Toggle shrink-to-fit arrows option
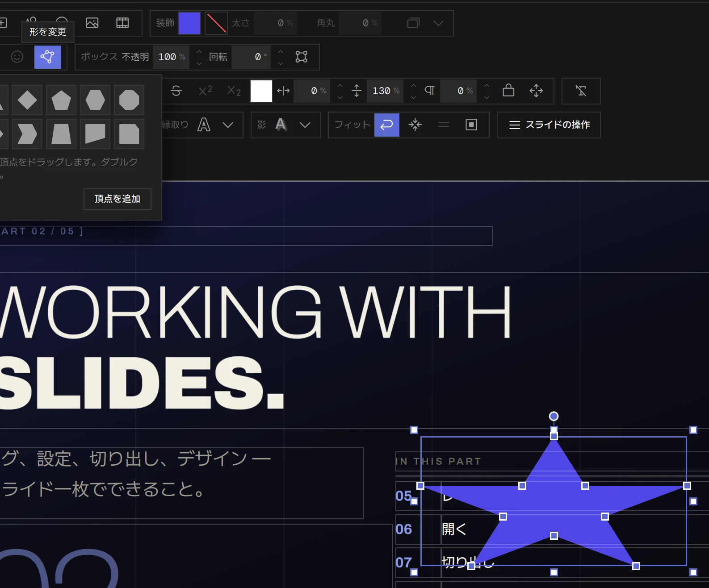 [415, 125]
